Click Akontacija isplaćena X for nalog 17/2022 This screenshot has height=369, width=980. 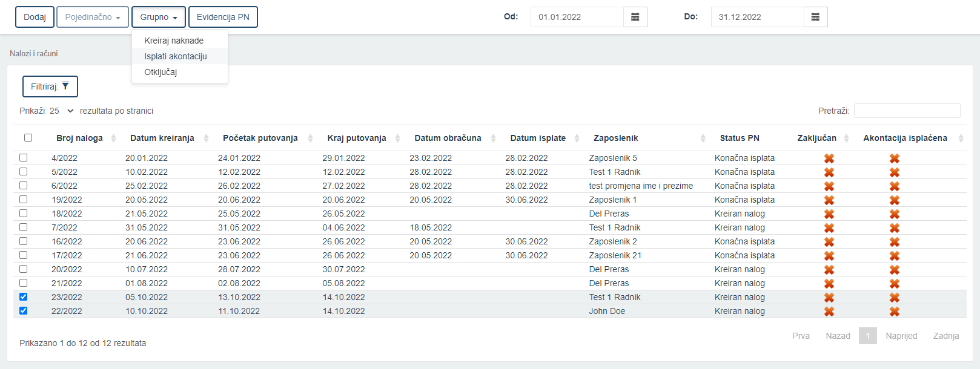pos(895,256)
